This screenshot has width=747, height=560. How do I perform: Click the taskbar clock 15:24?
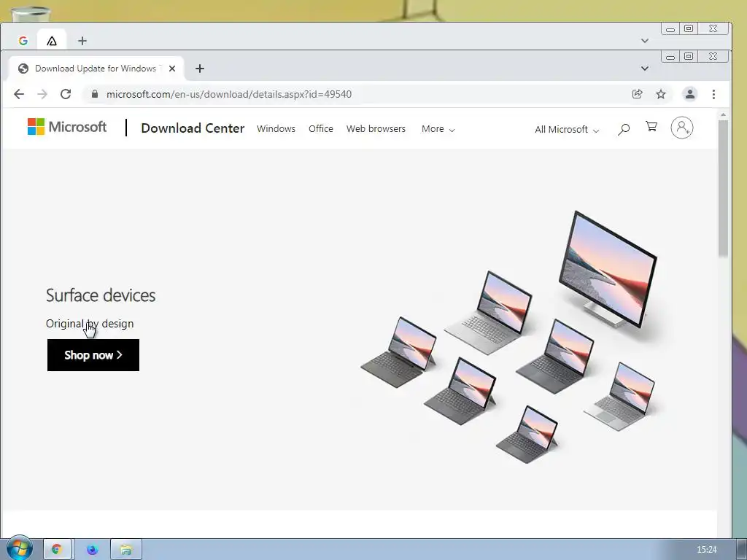point(706,550)
